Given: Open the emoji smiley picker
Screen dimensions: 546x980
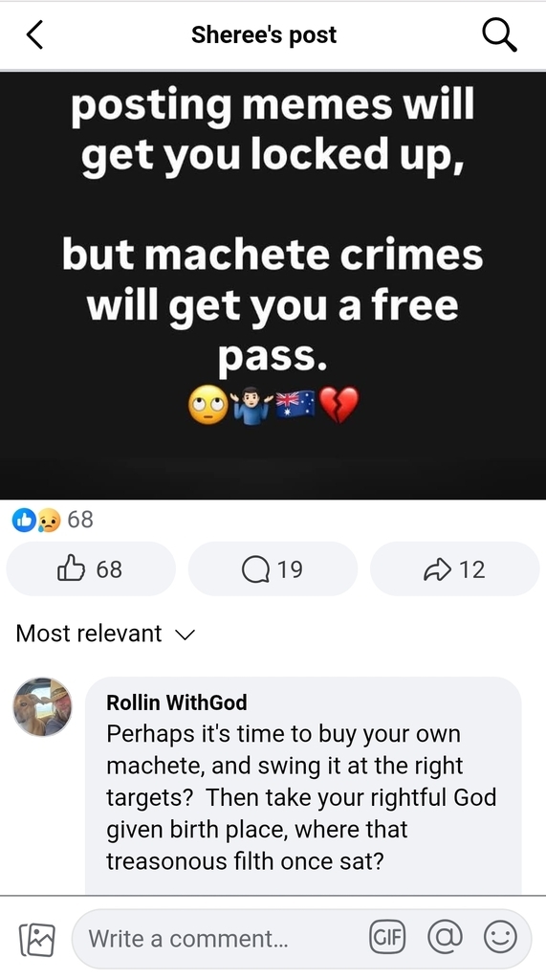Looking at the screenshot, I should [x=500, y=938].
